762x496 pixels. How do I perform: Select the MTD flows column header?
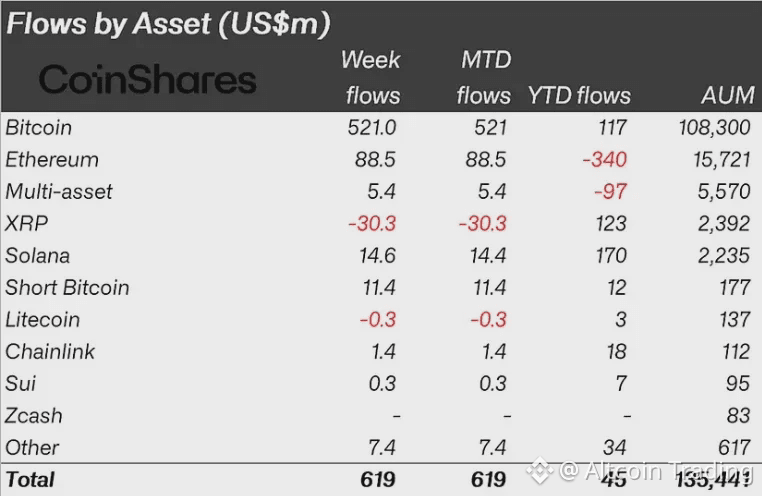[x=484, y=78]
